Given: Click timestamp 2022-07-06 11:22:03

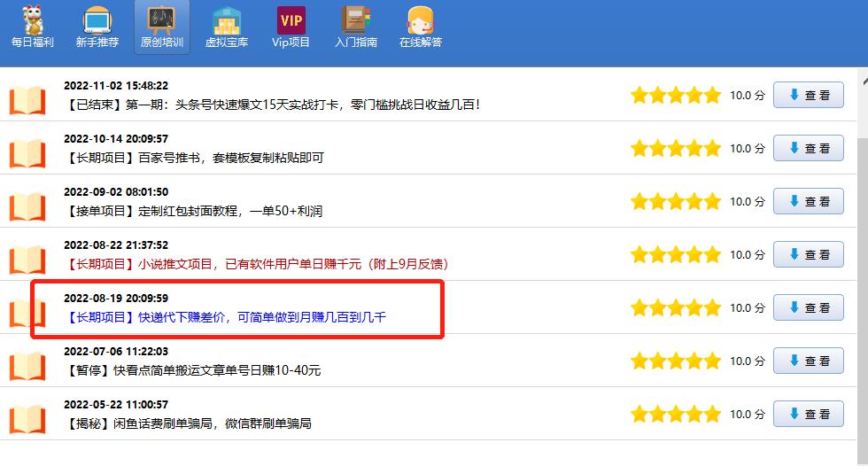Looking at the screenshot, I should pyautogui.click(x=116, y=352).
